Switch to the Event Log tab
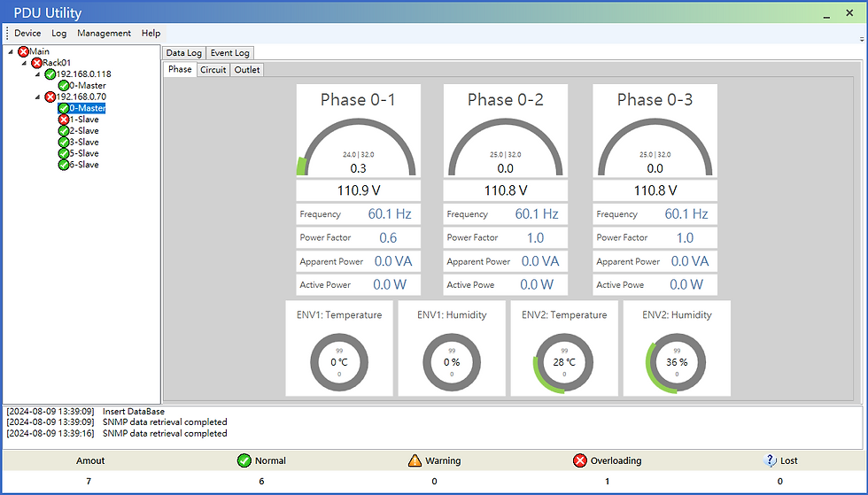Image resolution: width=868 pixels, height=495 pixels. point(229,53)
